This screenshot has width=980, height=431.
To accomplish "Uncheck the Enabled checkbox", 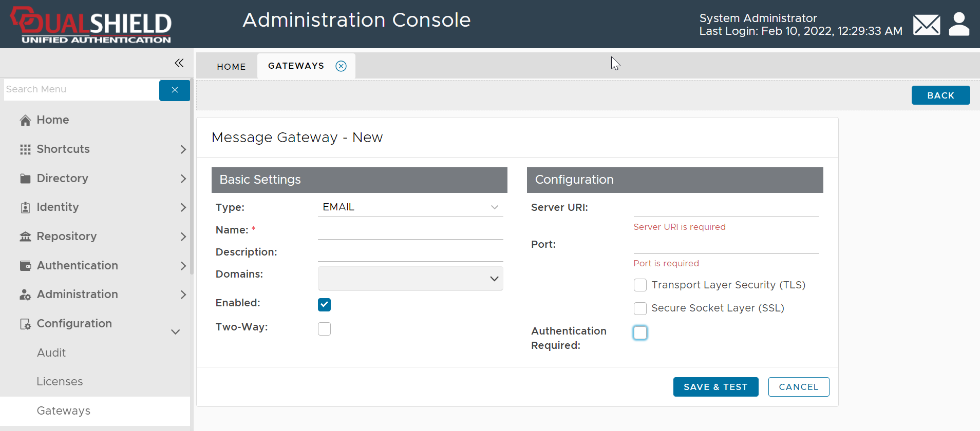I will pos(324,305).
